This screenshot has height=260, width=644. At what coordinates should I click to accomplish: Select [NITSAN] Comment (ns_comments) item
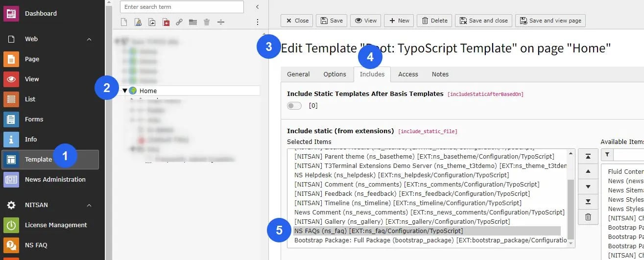coord(427,184)
